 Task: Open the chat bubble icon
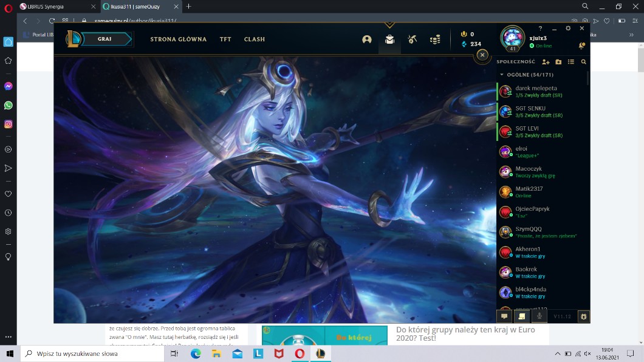coord(504,316)
